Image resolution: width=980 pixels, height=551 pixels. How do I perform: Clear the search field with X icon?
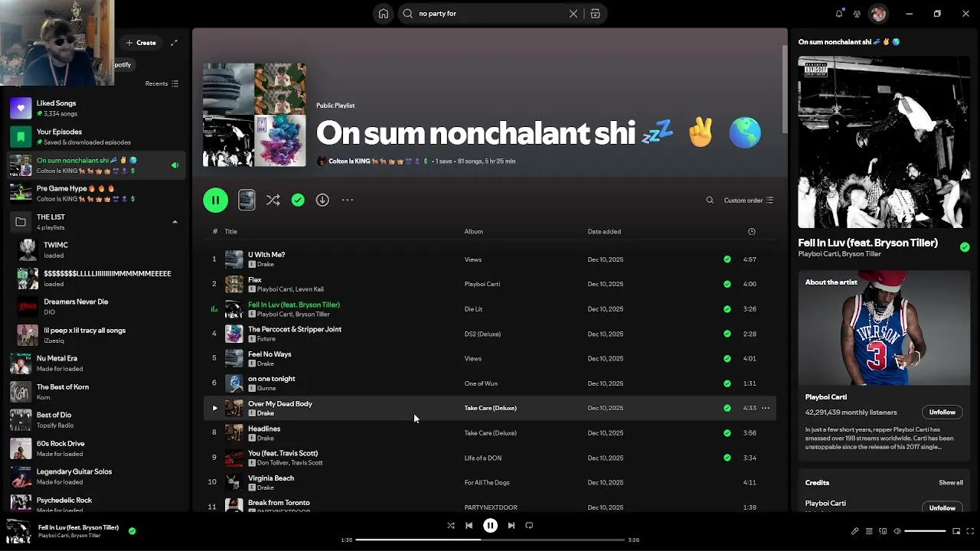(573, 14)
